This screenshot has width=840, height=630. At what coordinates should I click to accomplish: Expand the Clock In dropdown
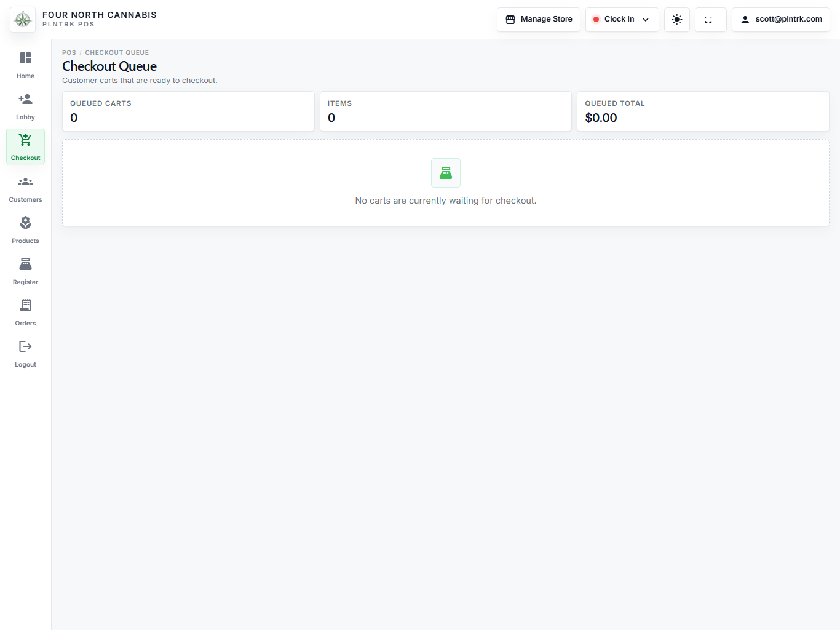tap(622, 20)
